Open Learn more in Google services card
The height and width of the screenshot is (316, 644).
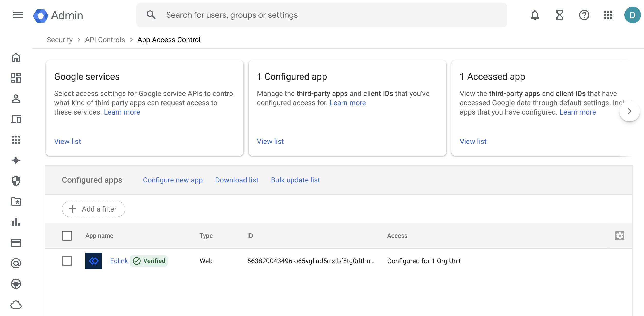[122, 112]
